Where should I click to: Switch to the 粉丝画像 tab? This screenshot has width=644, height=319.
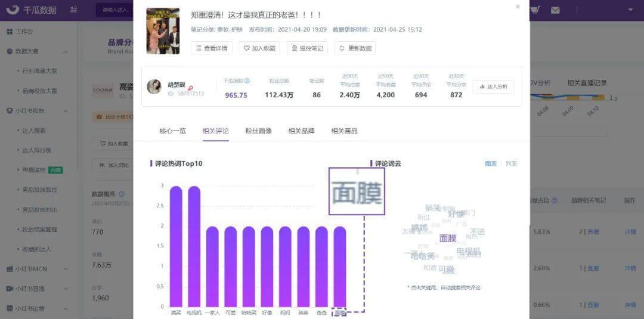[258, 131]
